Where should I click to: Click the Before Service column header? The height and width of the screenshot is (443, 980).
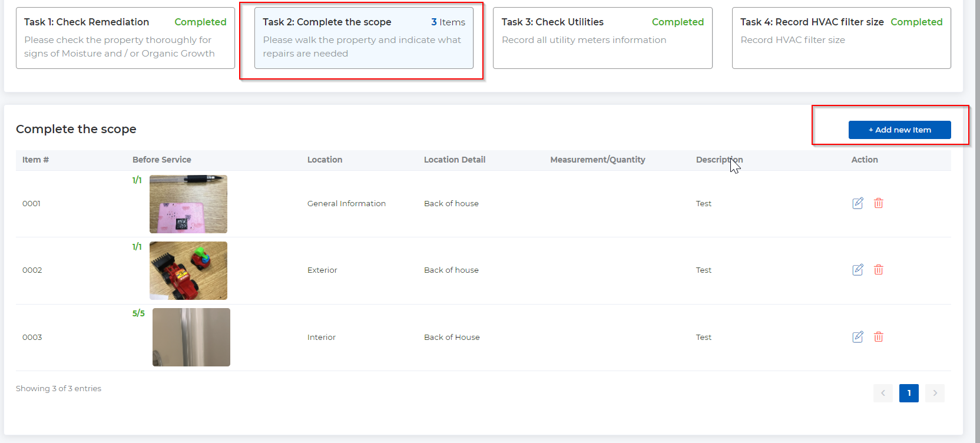[x=162, y=160]
